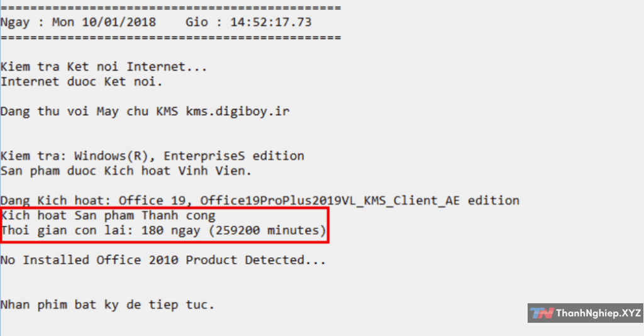
Task: Click the kms.digiboy.ir server address
Action: (237, 111)
